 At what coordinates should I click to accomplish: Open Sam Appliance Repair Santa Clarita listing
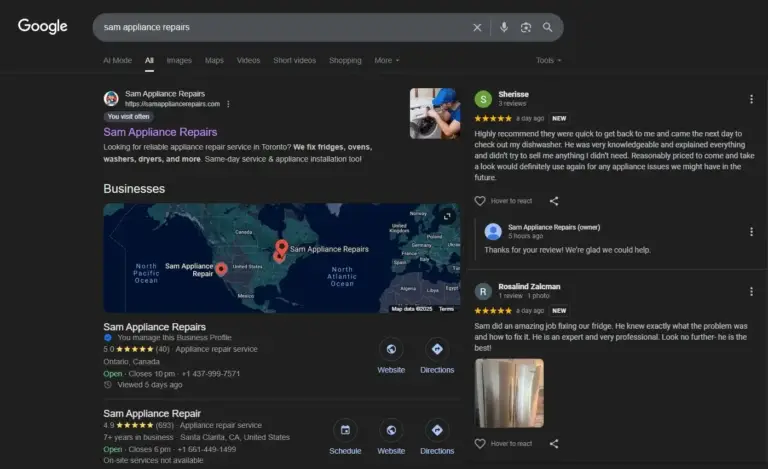coord(152,413)
